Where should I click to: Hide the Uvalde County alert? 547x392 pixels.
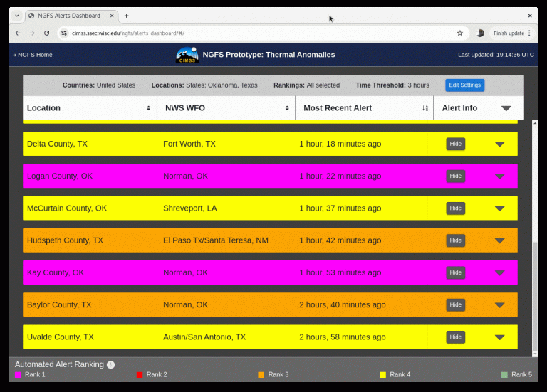455,337
